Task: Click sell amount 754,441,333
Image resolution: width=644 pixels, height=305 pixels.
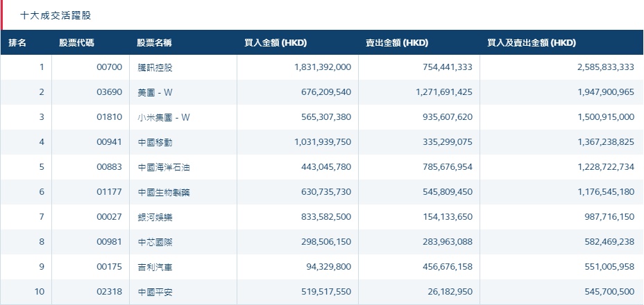Action: pyautogui.click(x=448, y=67)
